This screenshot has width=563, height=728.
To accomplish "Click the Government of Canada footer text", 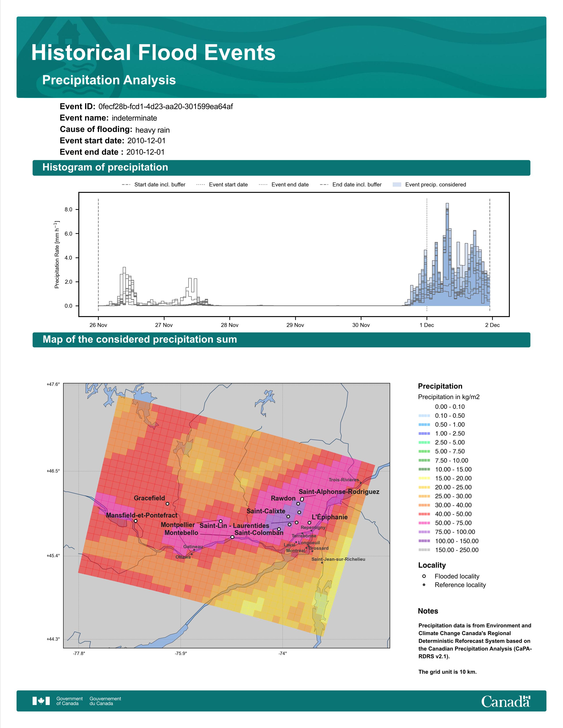I will (69, 701).
